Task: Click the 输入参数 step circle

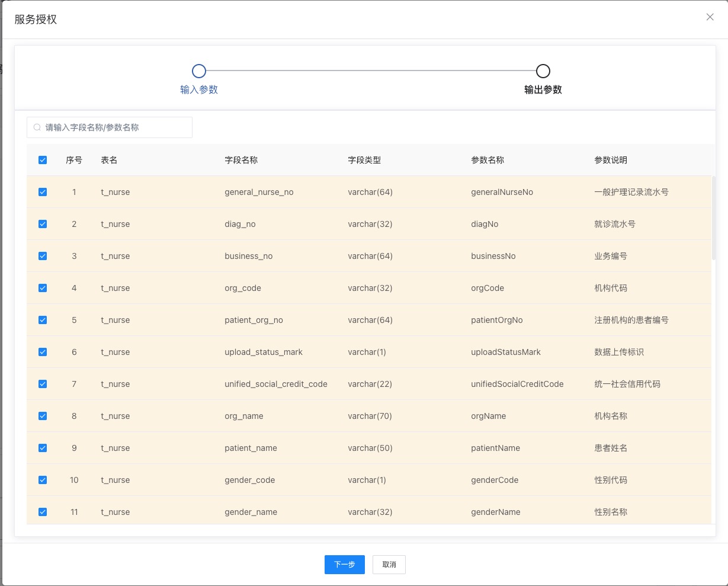Action: click(x=199, y=71)
